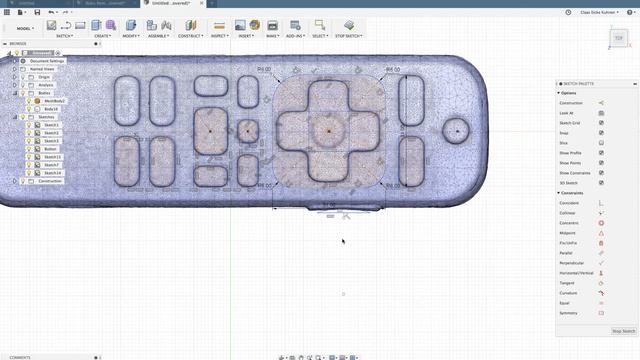Select the Extrude tool in Create

click(x=96, y=25)
